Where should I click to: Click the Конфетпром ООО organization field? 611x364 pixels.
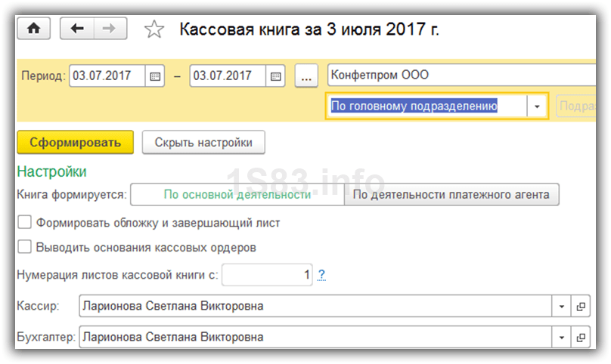click(462, 75)
